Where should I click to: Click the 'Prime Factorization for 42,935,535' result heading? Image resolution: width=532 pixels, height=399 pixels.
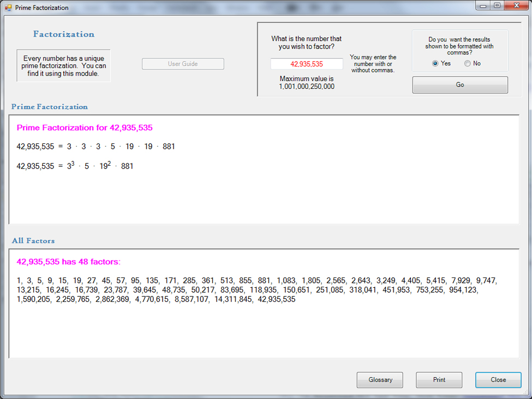point(85,128)
